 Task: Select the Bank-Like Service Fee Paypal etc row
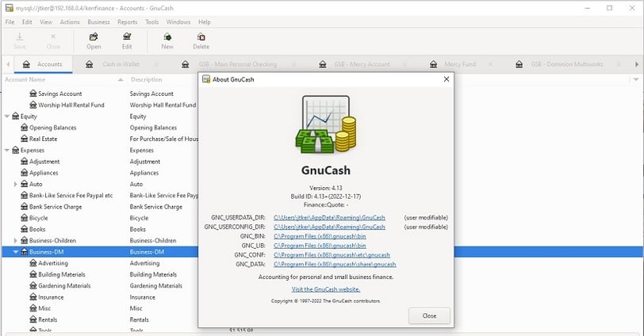pyautogui.click(x=100, y=195)
